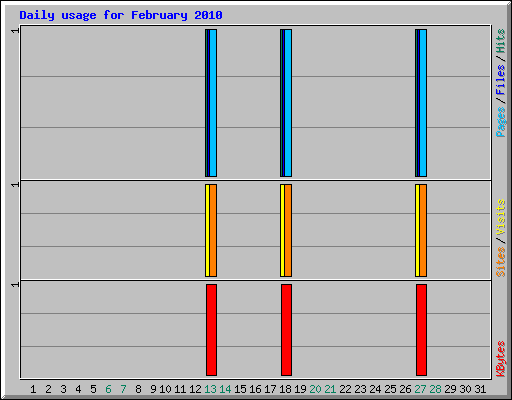Click the orange 'Sites' legend label
The height and width of the screenshot is (400, 512).
point(500,262)
